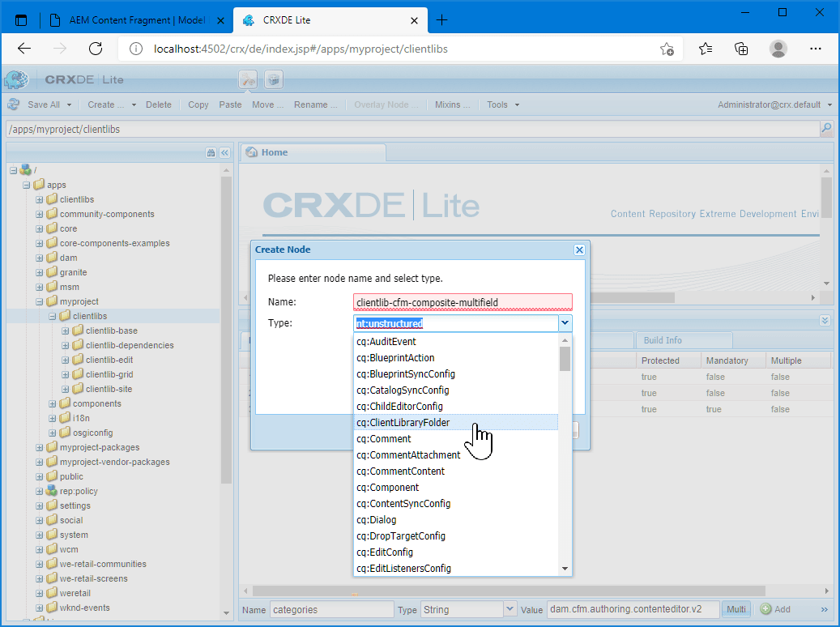Click the tools wrench icon beside CRXDE Lite title
The width and height of the screenshot is (840, 627).
coord(248,80)
